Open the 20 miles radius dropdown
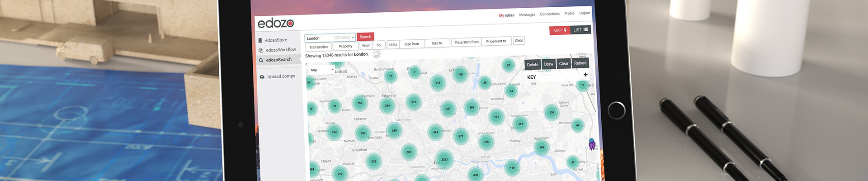Image resolution: width=868 pixels, height=181 pixels. pos(344,38)
